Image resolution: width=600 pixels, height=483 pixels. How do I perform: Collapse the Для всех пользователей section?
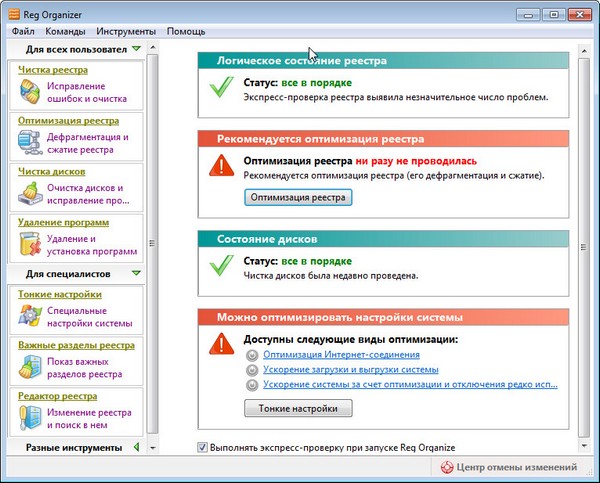pos(136,49)
